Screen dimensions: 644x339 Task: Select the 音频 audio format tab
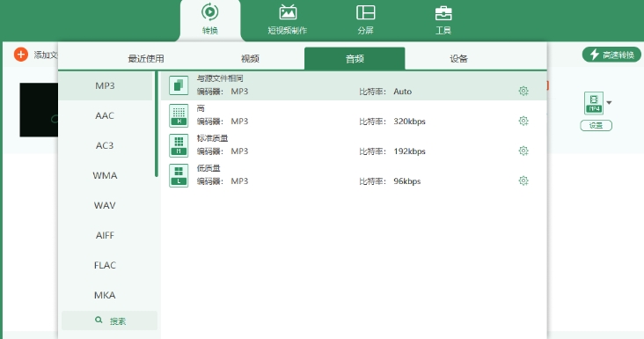(355, 59)
